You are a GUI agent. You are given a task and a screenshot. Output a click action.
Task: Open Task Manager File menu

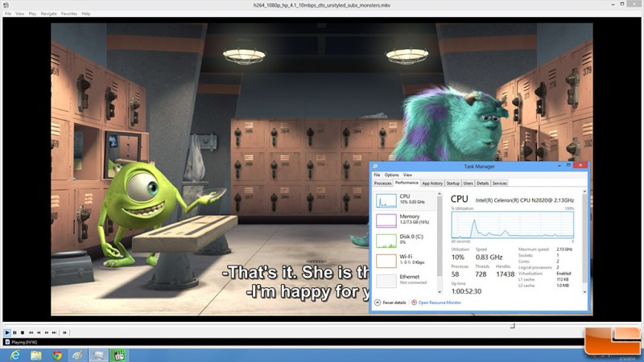point(377,175)
